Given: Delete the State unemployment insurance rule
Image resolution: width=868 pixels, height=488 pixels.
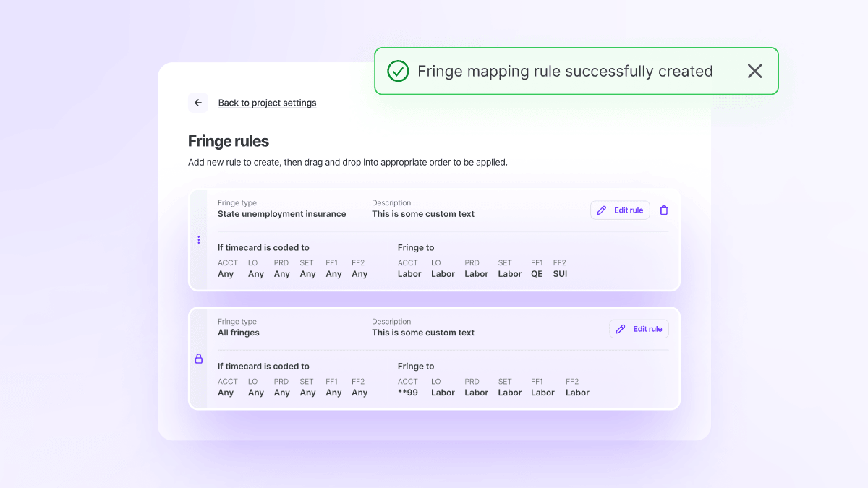Looking at the screenshot, I should 664,210.
